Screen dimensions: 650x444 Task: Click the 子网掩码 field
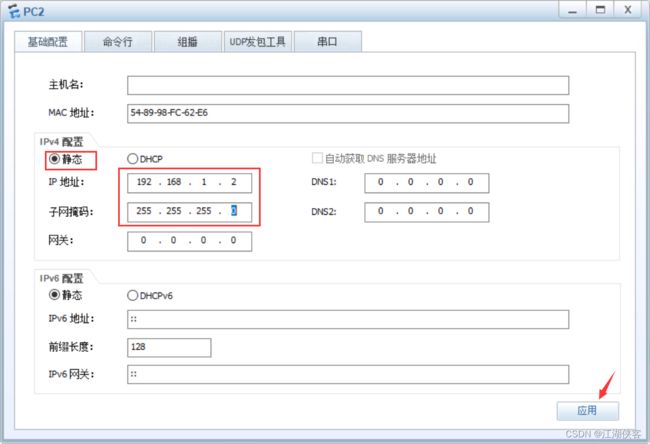point(189,212)
